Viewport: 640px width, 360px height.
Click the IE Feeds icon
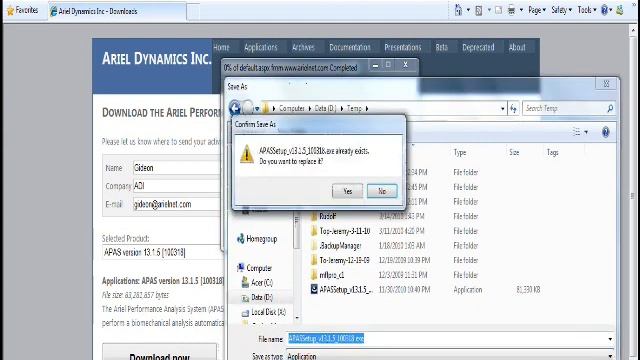(479, 11)
